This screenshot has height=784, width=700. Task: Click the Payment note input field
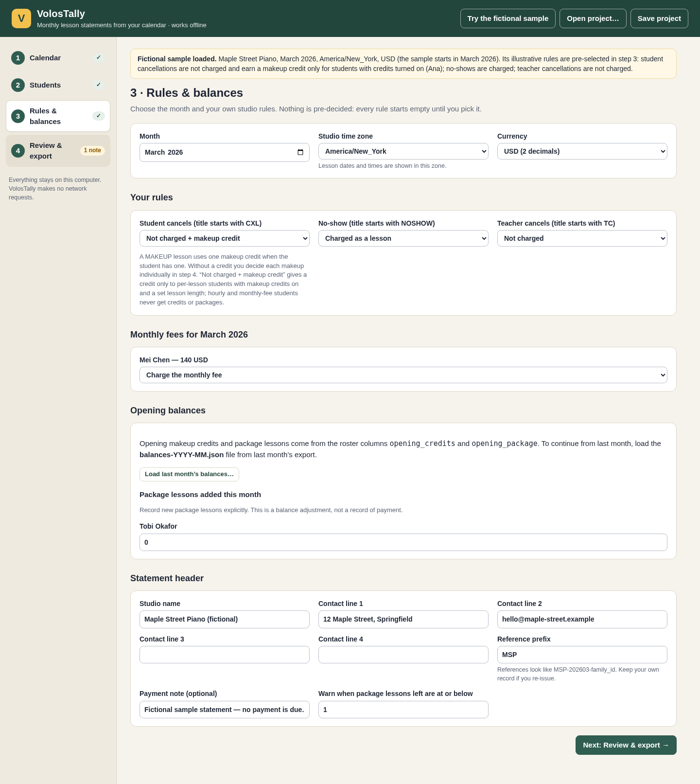tap(225, 710)
